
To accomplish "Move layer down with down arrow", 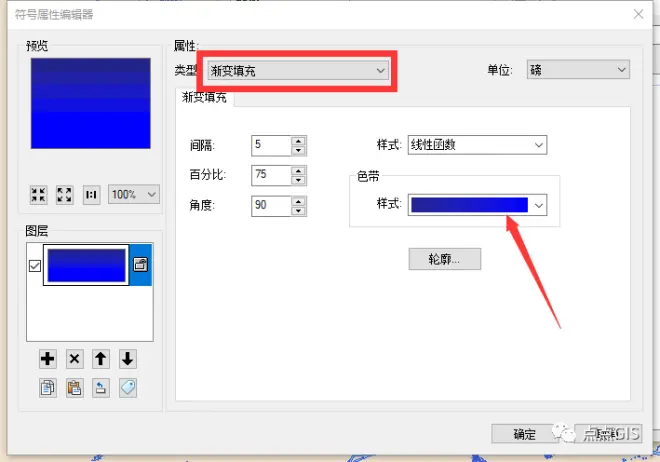I will coord(128,359).
